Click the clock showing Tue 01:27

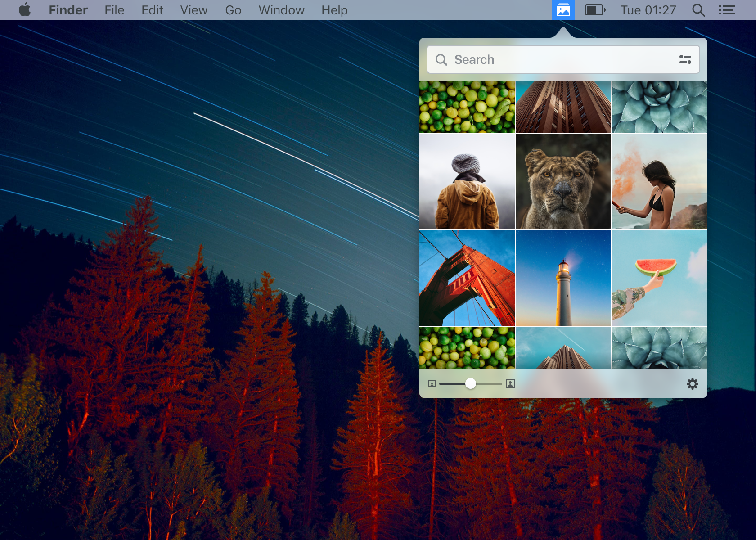(648, 10)
